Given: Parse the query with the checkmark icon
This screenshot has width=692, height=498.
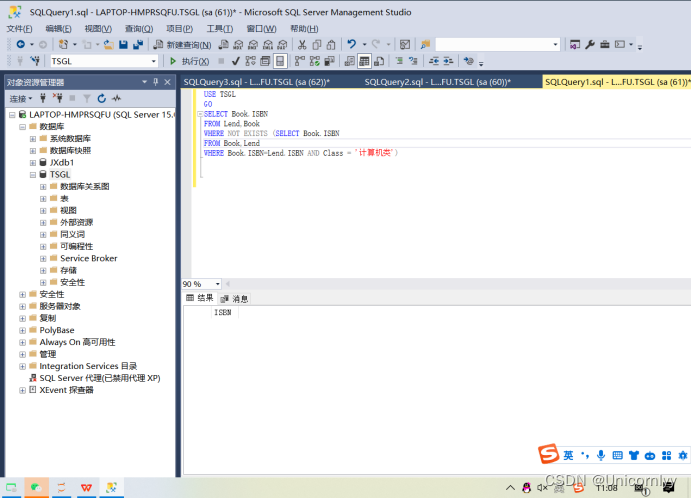Looking at the screenshot, I should tap(236, 61).
